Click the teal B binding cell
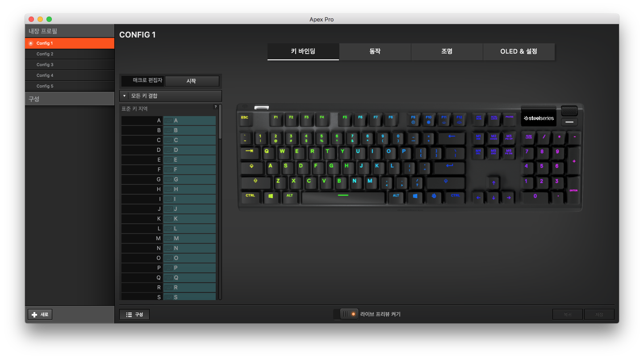 (190, 130)
